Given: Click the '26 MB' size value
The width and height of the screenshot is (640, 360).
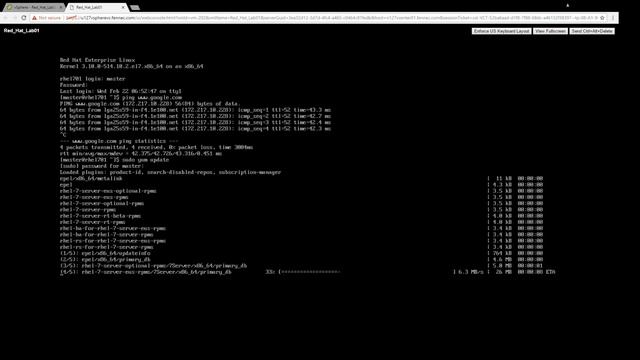Looking at the screenshot, I should point(504,272).
